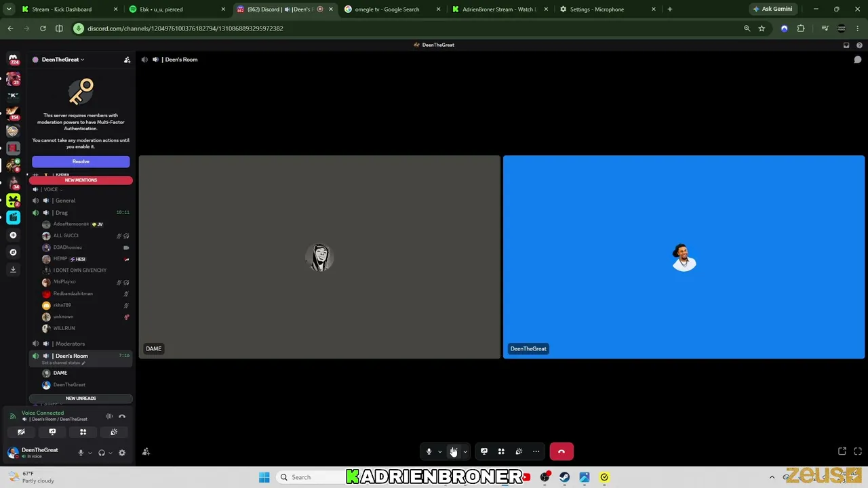Click Download Apps arrow icon in server rail
Viewport: 868px width, 488px height.
click(x=13, y=269)
